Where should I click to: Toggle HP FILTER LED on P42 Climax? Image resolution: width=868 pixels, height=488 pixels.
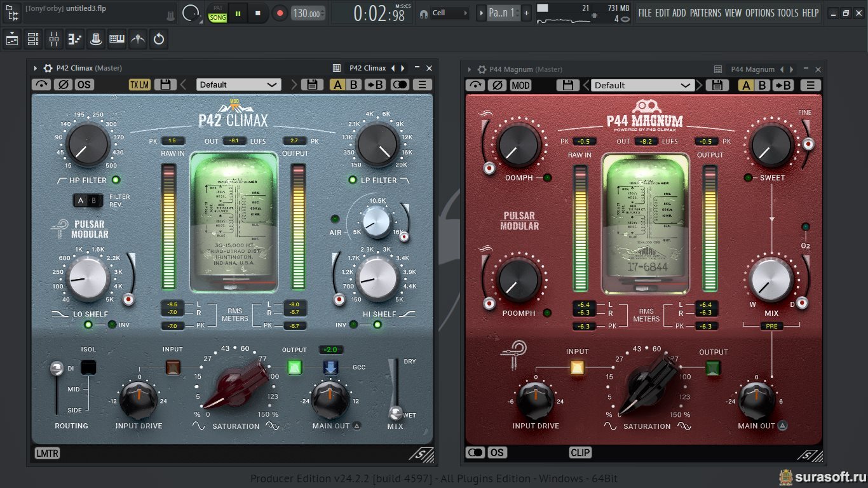pos(116,180)
